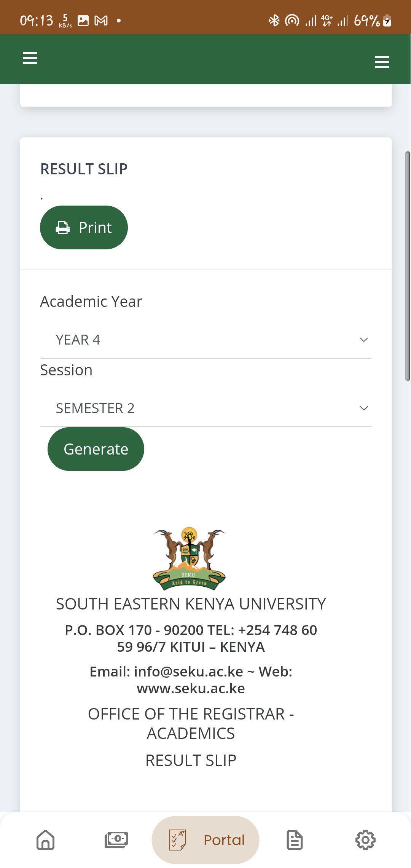
Task: Tap the battery status indicator
Action: click(x=387, y=21)
